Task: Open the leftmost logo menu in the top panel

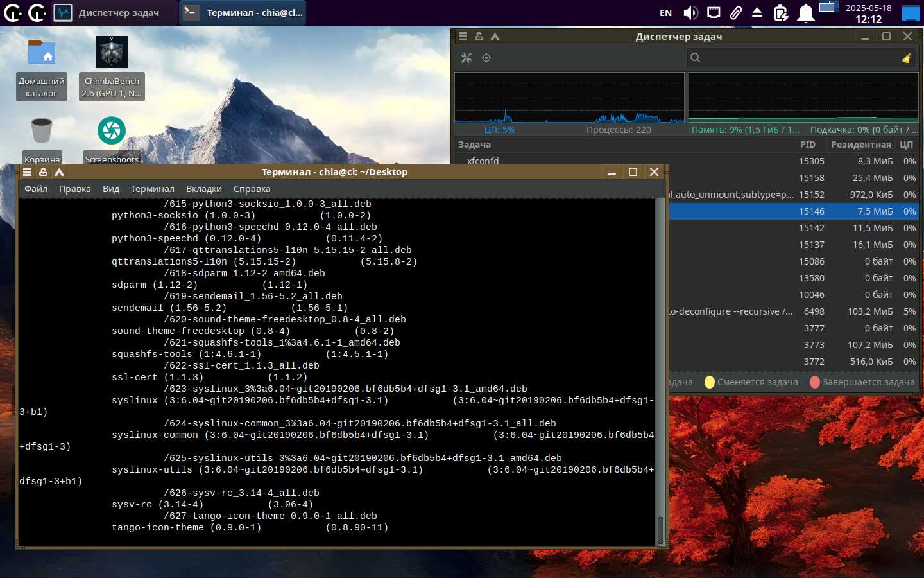Action: (13, 12)
